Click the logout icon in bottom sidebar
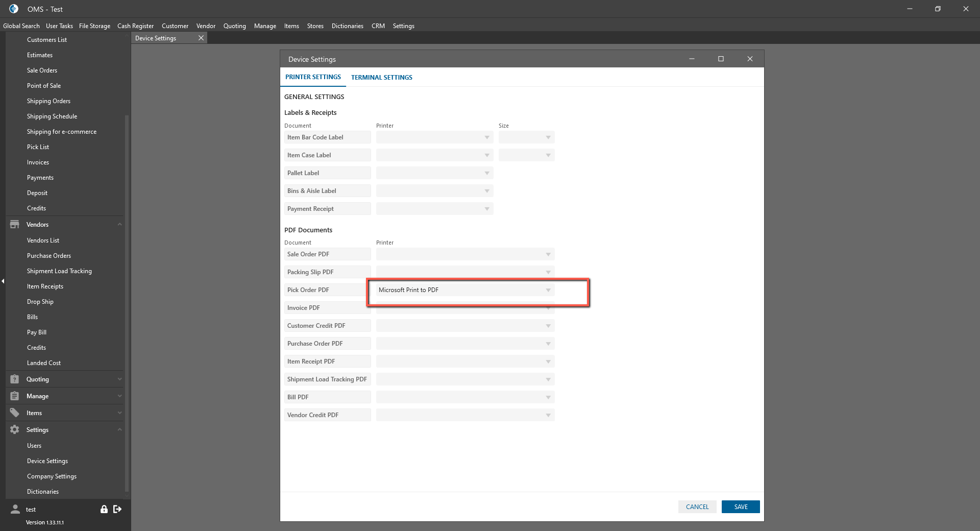Image resolution: width=980 pixels, height=531 pixels. coord(117,509)
